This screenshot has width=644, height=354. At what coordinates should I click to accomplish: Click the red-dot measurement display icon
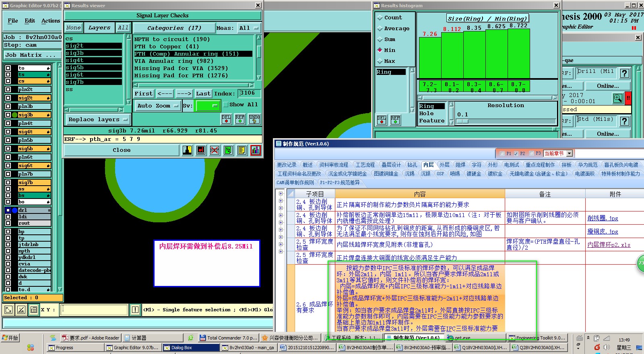(x=201, y=150)
